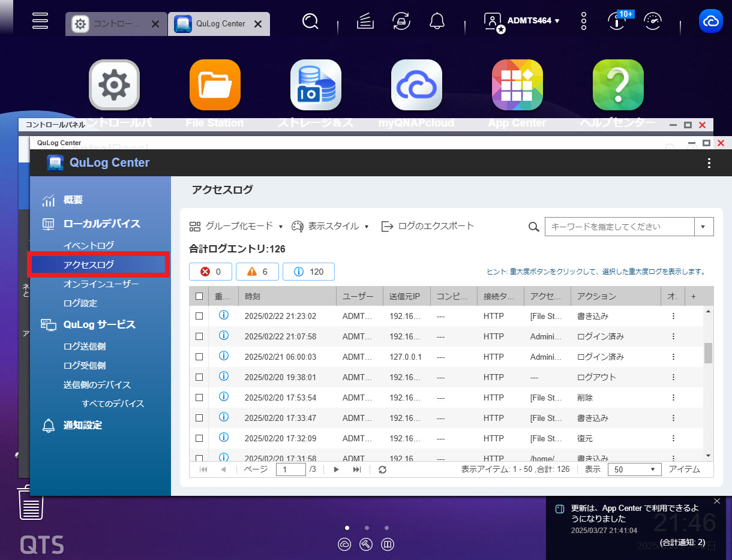Select the second desktop page dot
The image size is (732, 560).
tap(367, 528)
